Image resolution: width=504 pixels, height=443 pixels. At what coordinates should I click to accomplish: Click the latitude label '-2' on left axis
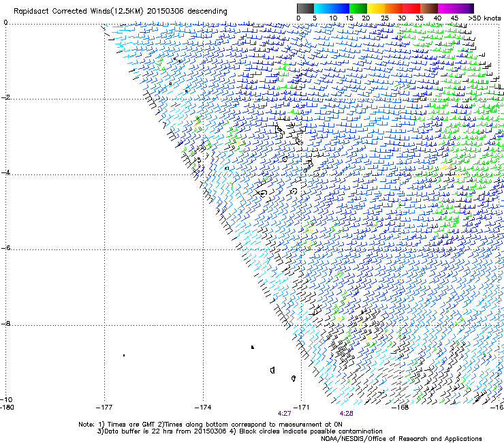pos(5,97)
